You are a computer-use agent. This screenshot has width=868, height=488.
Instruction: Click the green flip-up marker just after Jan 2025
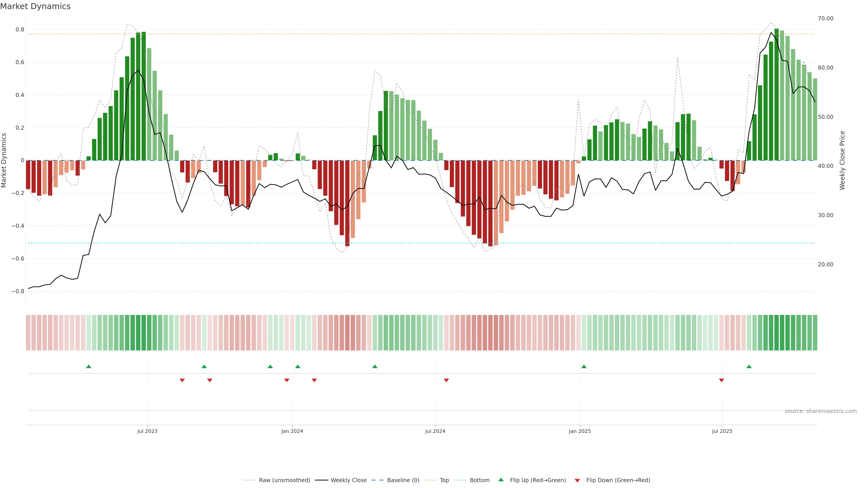584,366
